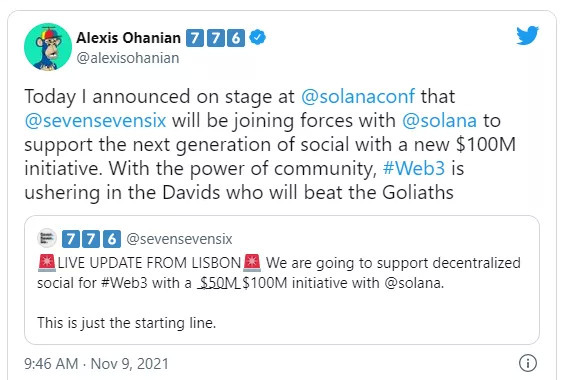The height and width of the screenshot is (380, 566).
Task: Click the @alexisohanian handle
Action: click(128, 58)
